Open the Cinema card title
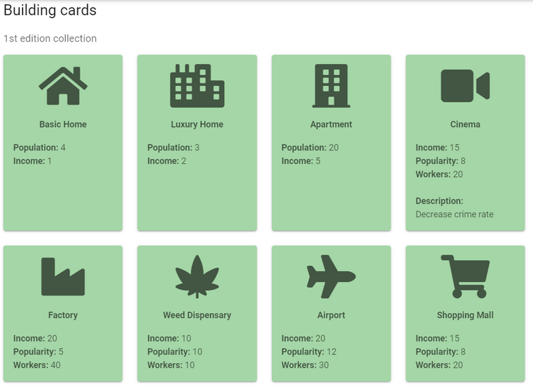Screen dimensions: 533x392 [465, 125]
